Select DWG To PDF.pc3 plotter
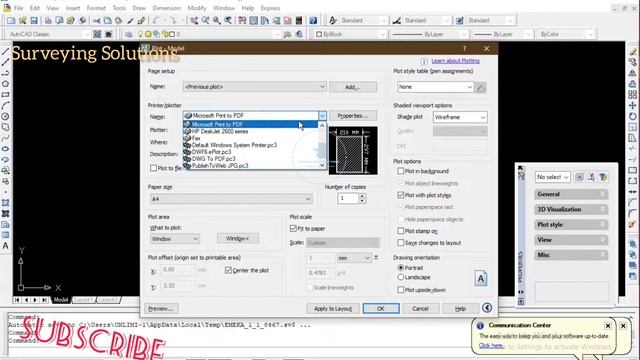This screenshot has height=360, width=640. (213, 159)
